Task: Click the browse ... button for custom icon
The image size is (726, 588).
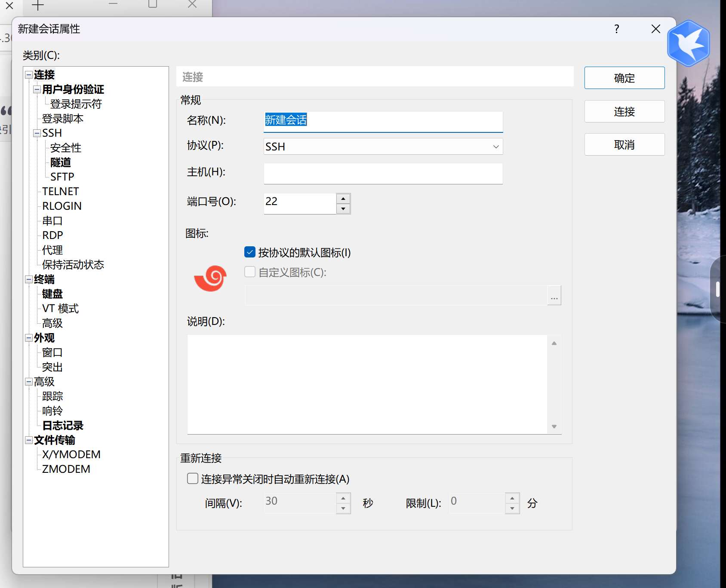Action: pyautogui.click(x=554, y=295)
